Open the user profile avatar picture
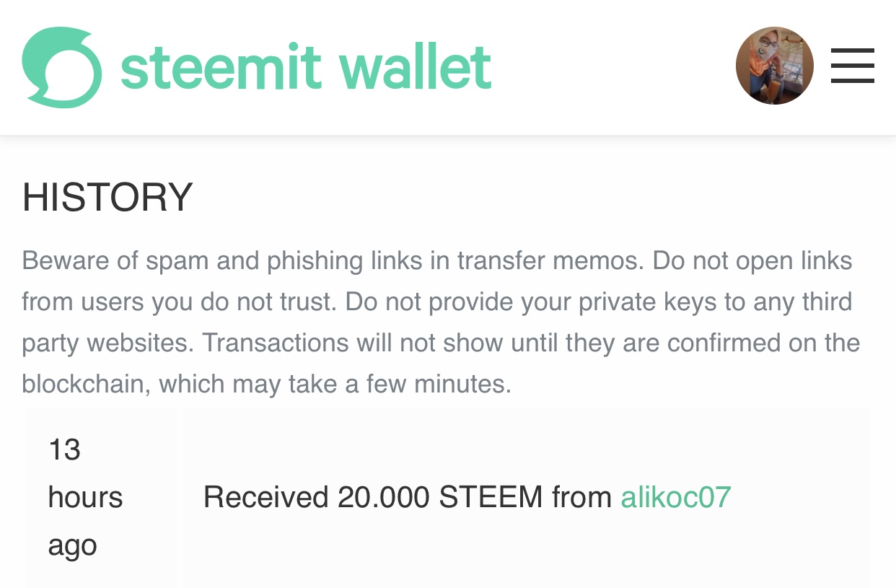The image size is (896, 588). [x=775, y=66]
